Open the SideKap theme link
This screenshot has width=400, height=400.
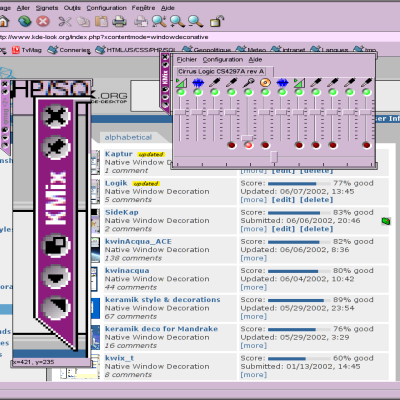(122, 212)
